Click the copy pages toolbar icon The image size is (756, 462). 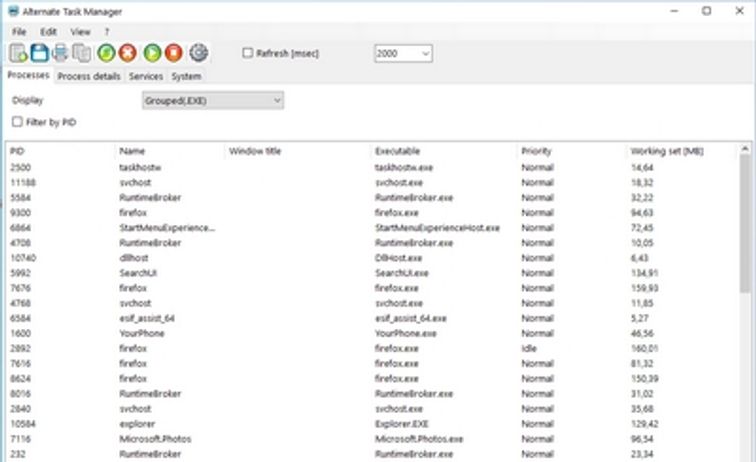(x=81, y=53)
